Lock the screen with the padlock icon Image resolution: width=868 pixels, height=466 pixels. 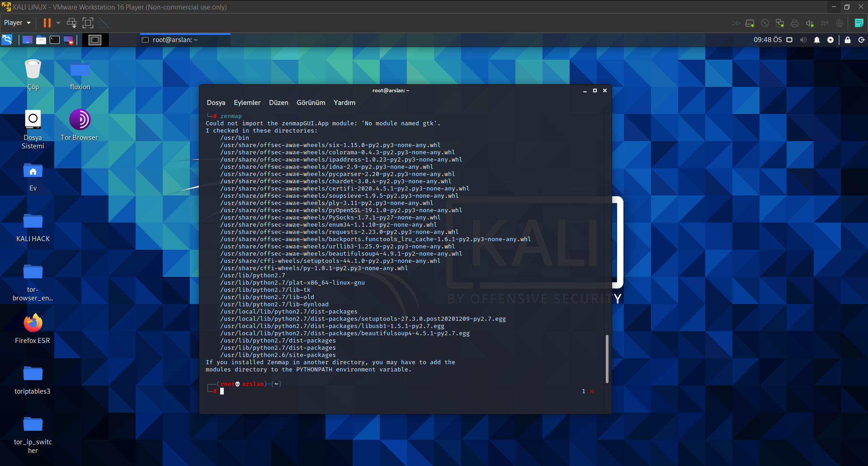[848, 40]
